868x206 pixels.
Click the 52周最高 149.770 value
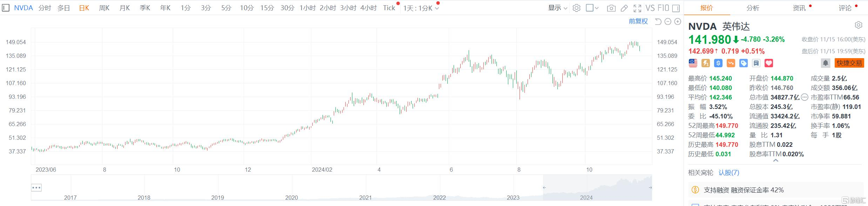(727, 126)
